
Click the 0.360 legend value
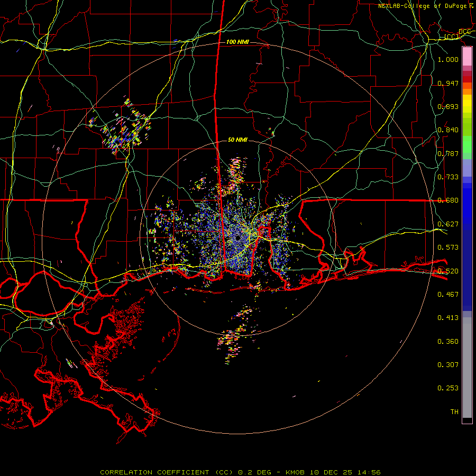(448, 341)
